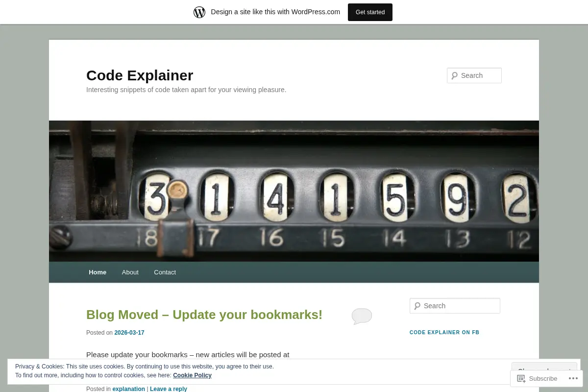Open the three-dots more options menu

click(573, 378)
